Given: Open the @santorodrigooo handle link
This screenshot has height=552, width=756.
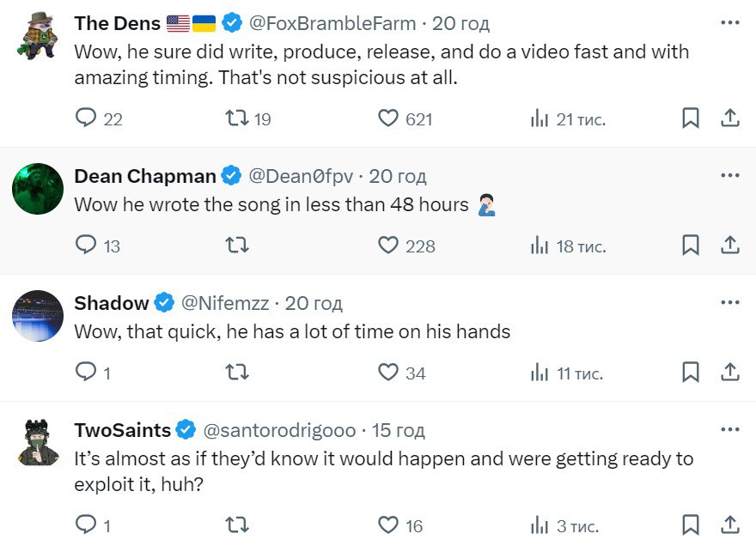Looking at the screenshot, I should point(278,429).
